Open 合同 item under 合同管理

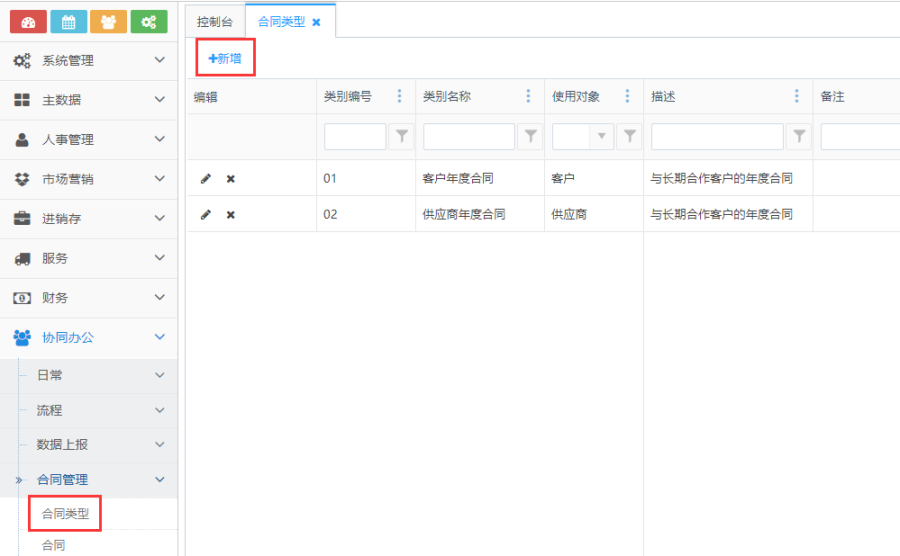pyautogui.click(x=53, y=546)
